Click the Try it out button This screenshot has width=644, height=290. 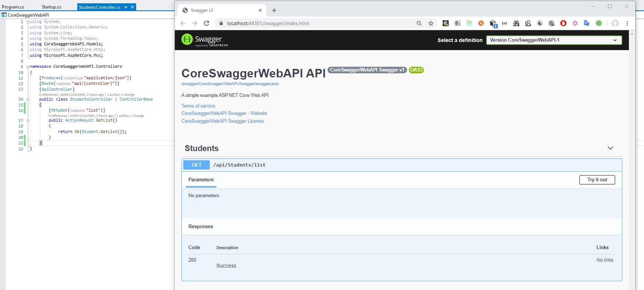point(597,179)
